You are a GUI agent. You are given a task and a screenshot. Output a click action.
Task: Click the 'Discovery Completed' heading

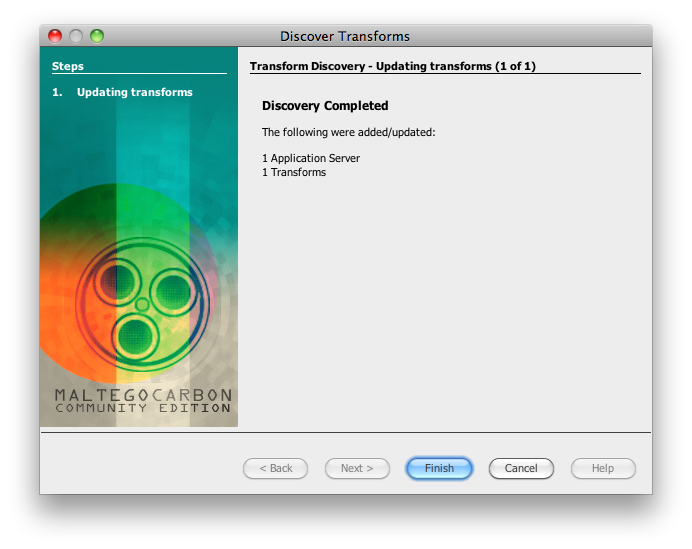[x=325, y=106]
